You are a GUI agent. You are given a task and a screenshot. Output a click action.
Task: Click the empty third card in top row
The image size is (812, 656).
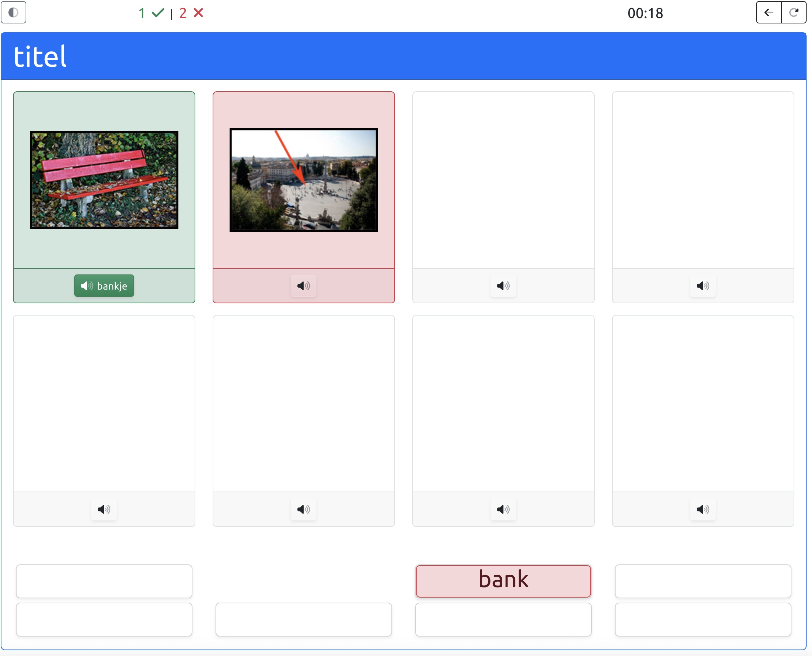pyautogui.click(x=503, y=180)
